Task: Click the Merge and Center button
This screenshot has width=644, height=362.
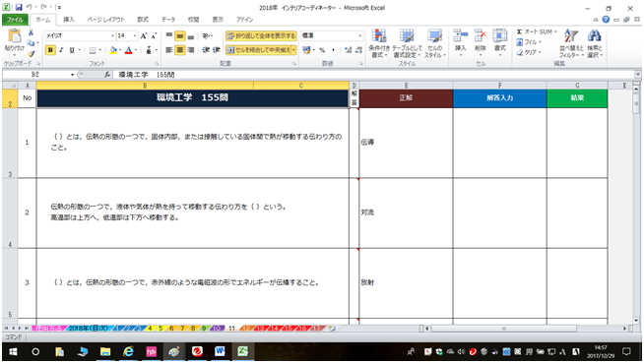Action: click(x=259, y=50)
